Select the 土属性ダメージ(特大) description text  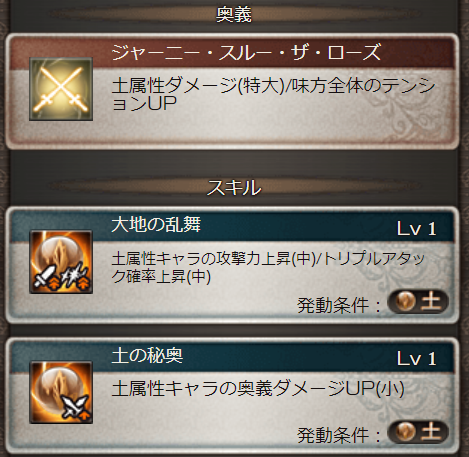pos(198,86)
